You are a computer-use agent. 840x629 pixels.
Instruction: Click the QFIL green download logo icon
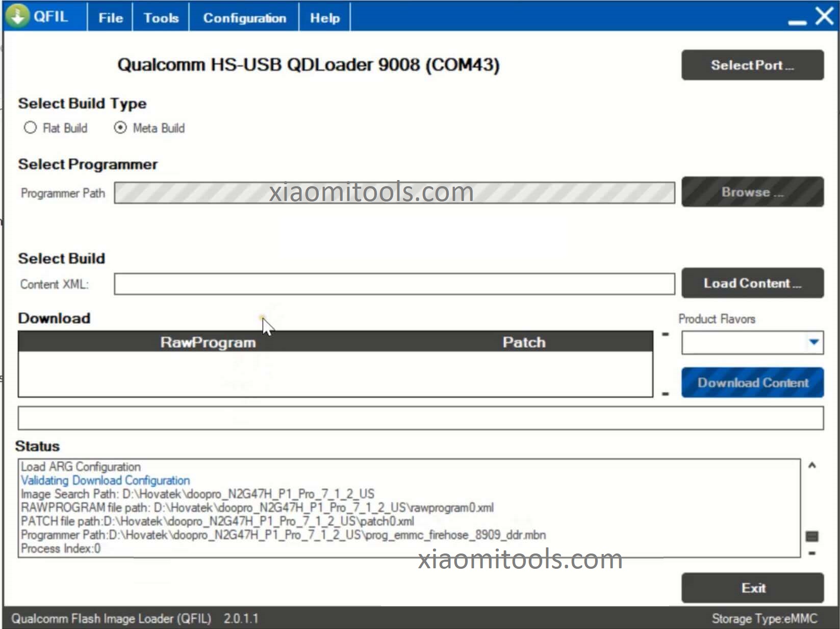pos(17,16)
